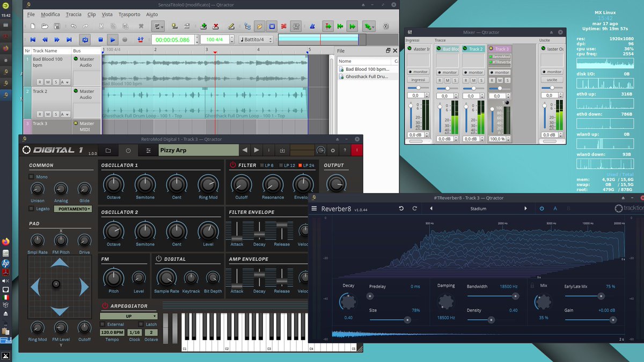Solo the Bad Blood track in the Mixer

(455, 80)
